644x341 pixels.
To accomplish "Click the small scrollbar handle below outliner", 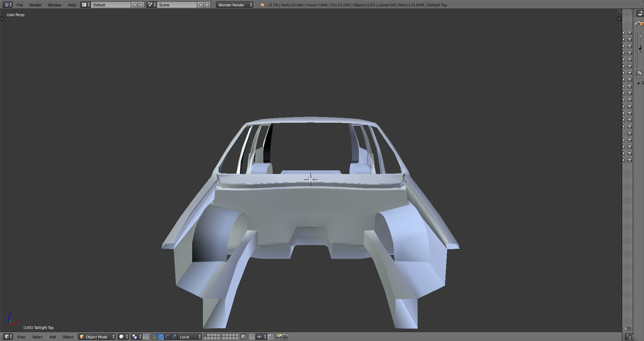I will tap(627, 329).
